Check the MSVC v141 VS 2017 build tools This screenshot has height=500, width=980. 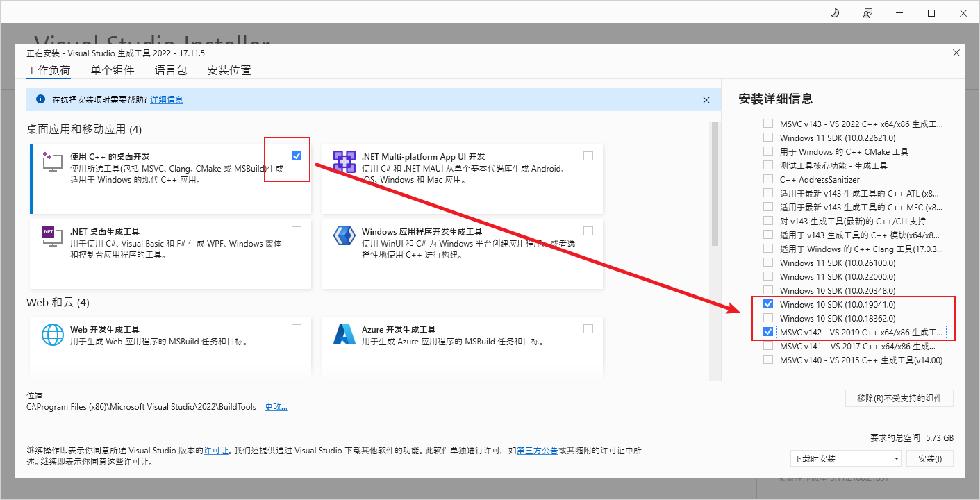[767, 346]
